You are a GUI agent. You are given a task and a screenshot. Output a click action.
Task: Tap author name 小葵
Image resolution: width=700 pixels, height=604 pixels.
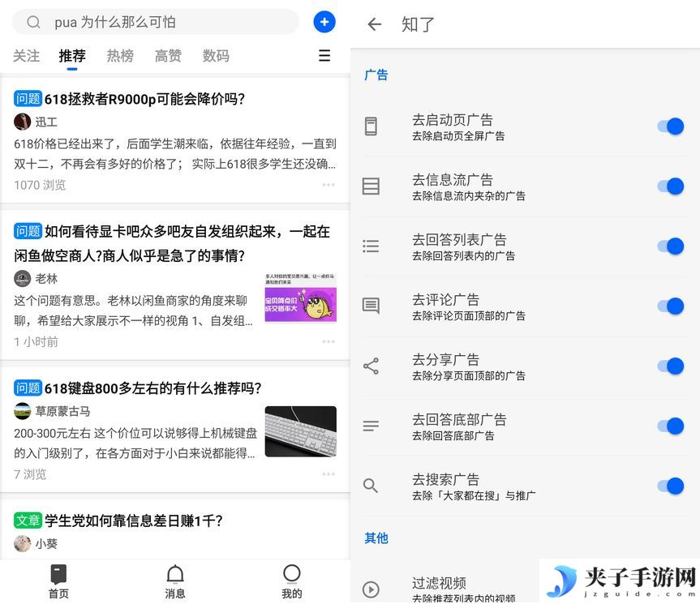pos(46,544)
